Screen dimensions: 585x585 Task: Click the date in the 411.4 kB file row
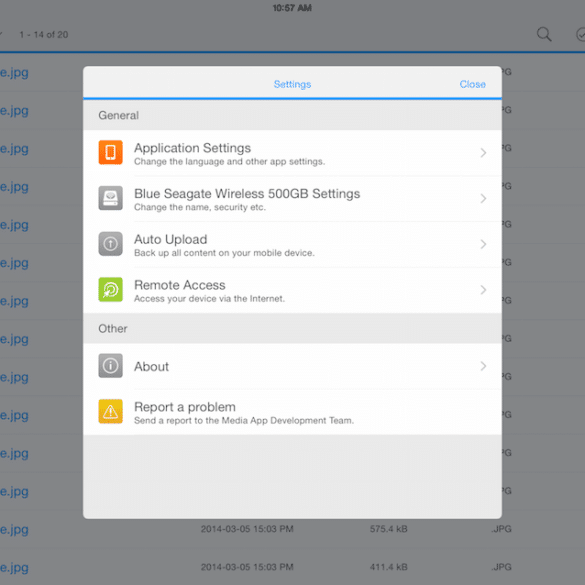click(247, 567)
